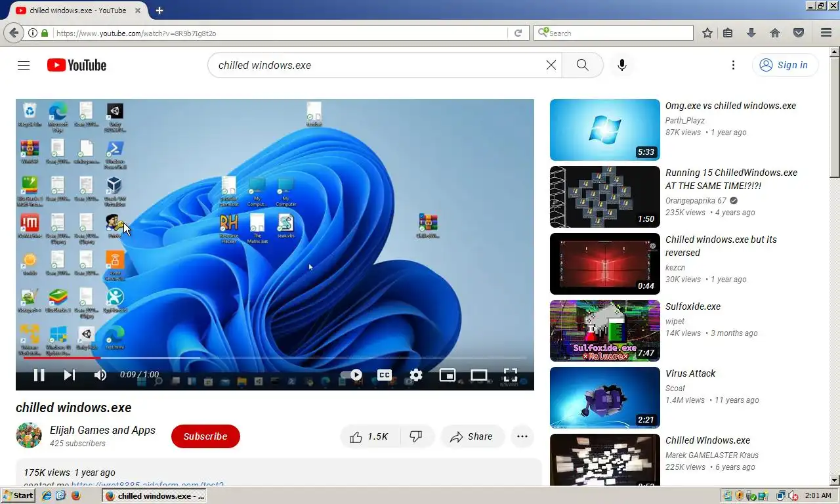Image resolution: width=840 pixels, height=504 pixels.
Task: Seek on the video progress bar
Action: click(275, 358)
